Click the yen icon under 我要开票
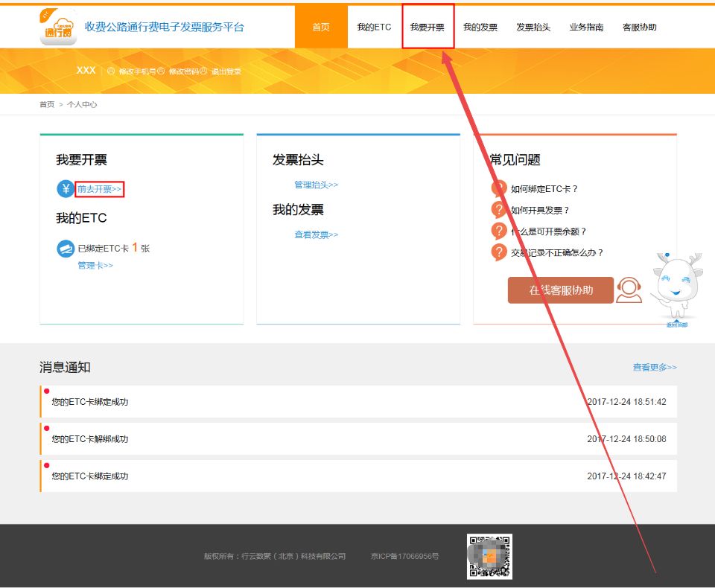The width and height of the screenshot is (715, 588). [x=66, y=189]
